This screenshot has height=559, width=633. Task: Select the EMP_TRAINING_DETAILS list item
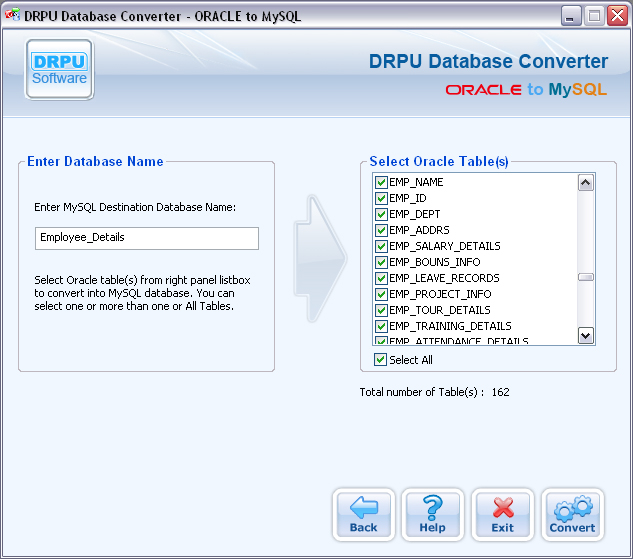click(450, 326)
